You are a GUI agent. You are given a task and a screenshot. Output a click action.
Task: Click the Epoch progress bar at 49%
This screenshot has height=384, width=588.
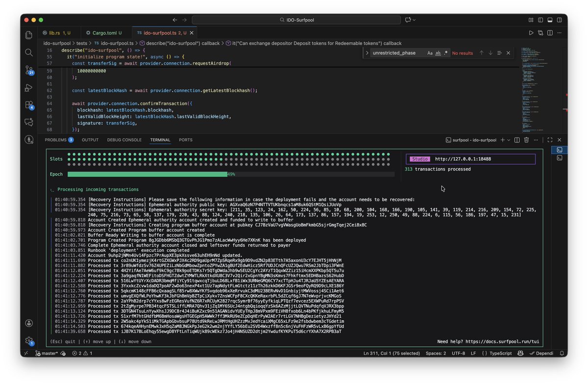click(x=231, y=174)
